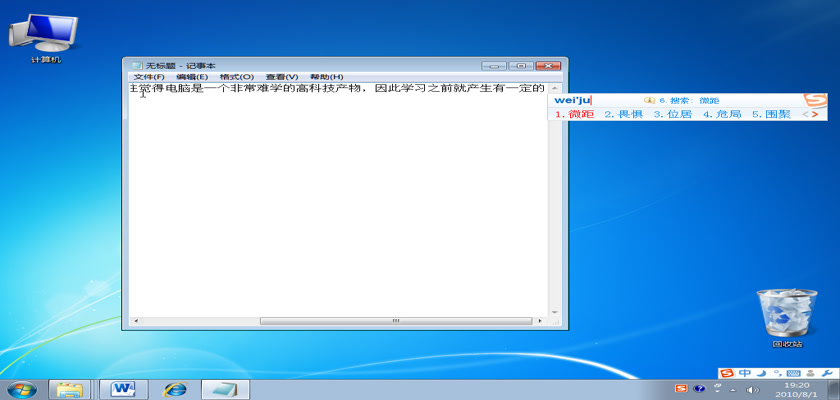This screenshot has width=840, height=400.
Task: Open the 编辑(E) menu
Action: [192, 77]
